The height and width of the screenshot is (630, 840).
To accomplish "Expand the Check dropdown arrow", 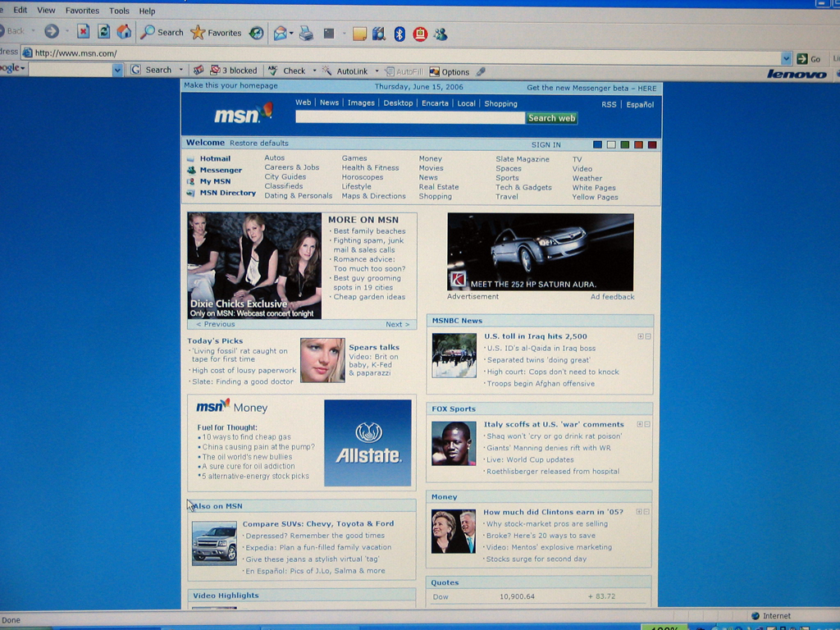I will (x=314, y=71).
